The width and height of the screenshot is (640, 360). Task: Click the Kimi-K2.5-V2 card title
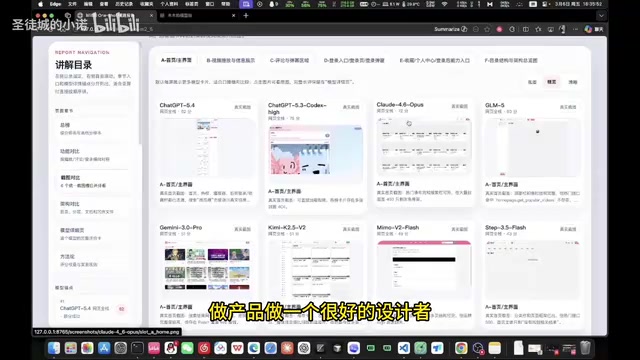(287, 227)
